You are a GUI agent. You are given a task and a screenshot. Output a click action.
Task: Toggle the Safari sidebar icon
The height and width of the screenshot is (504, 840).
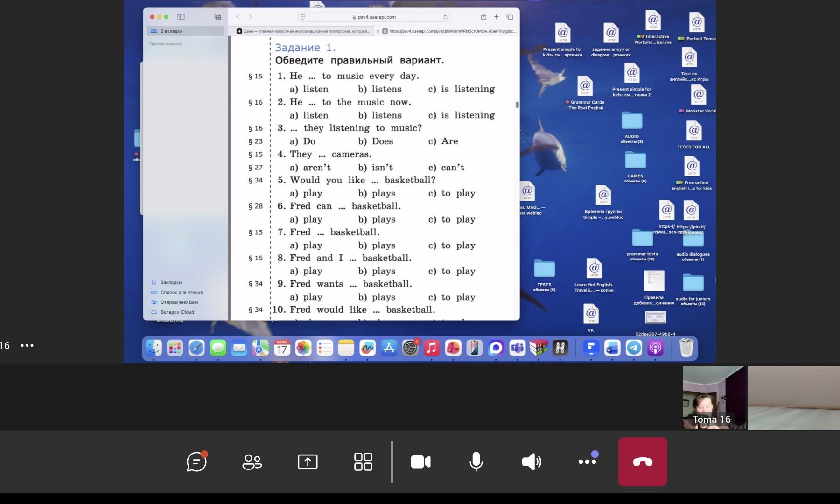pyautogui.click(x=181, y=17)
